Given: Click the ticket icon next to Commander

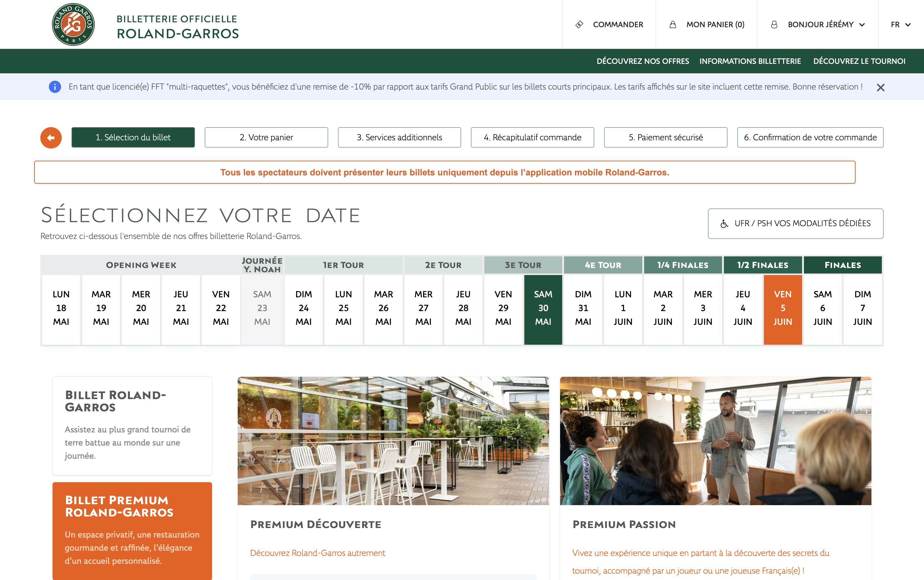Looking at the screenshot, I should point(579,24).
